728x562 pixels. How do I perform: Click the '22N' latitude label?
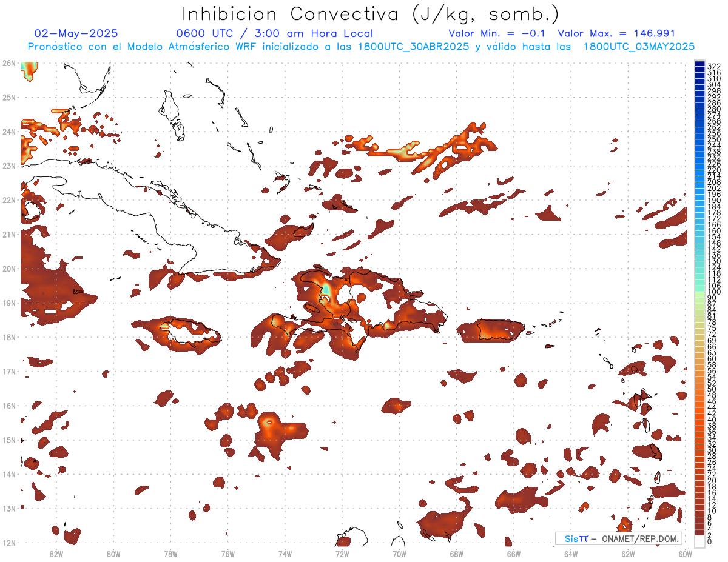pyautogui.click(x=9, y=200)
